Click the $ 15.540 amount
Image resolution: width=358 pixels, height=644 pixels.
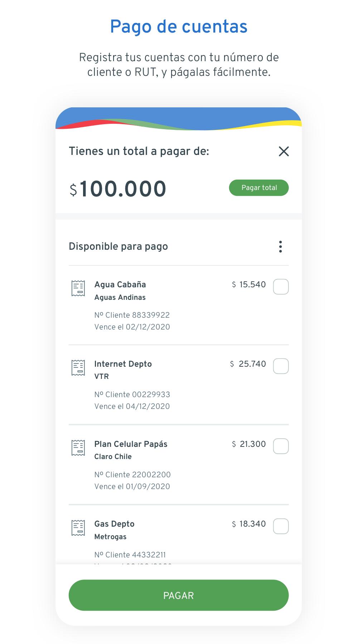pos(249,285)
